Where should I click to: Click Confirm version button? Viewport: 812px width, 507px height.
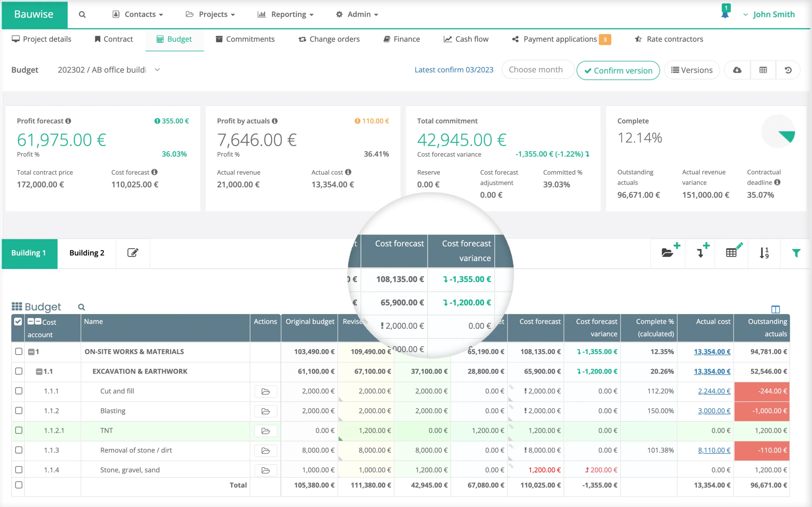coord(619,70)
